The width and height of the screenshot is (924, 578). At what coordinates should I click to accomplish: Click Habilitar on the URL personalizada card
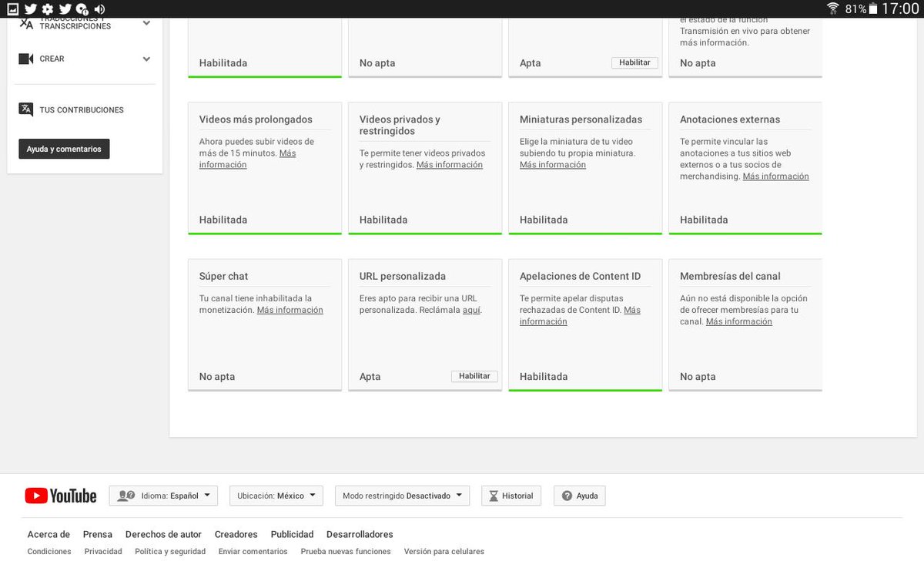tap(474, 376)
